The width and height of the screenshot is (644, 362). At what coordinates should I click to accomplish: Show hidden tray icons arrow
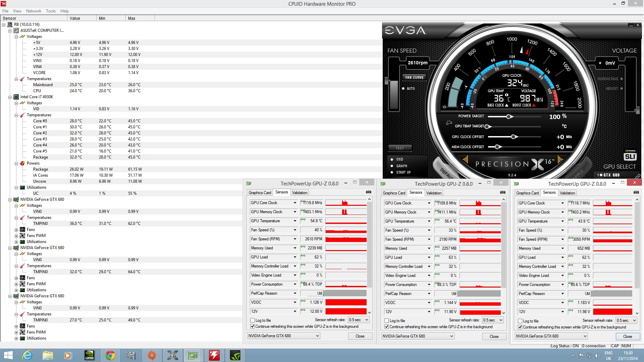point(573,356)
